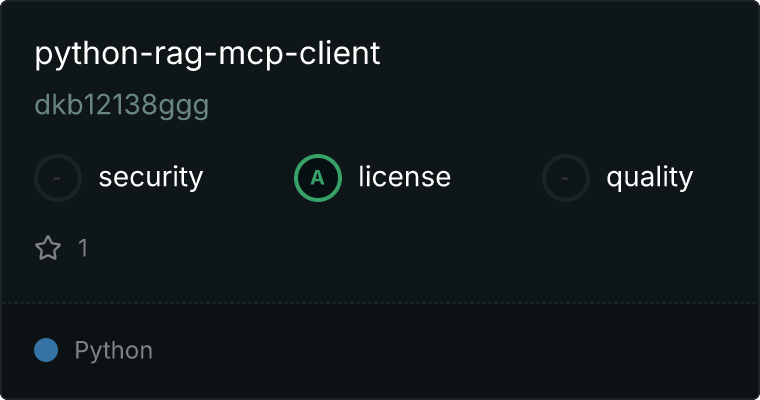Click the dashed divider above Python footer
760x400 pixels.
(380, 303)
